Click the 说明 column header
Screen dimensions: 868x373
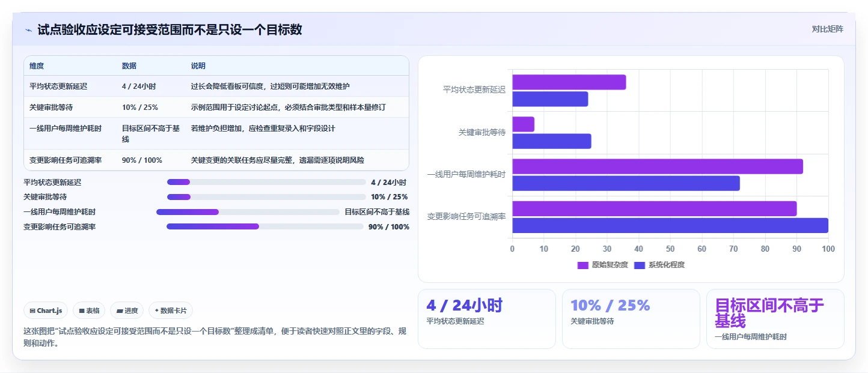(198, 66)
